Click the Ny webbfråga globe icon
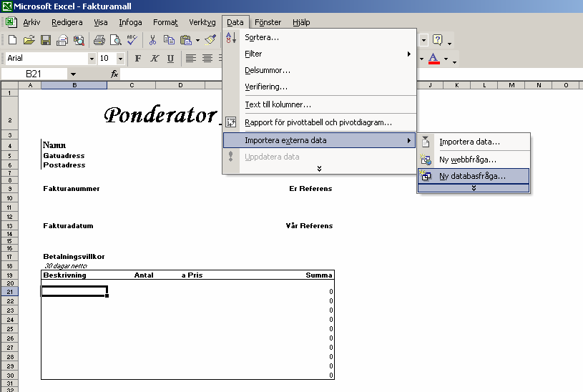 (x=426, y=160)
